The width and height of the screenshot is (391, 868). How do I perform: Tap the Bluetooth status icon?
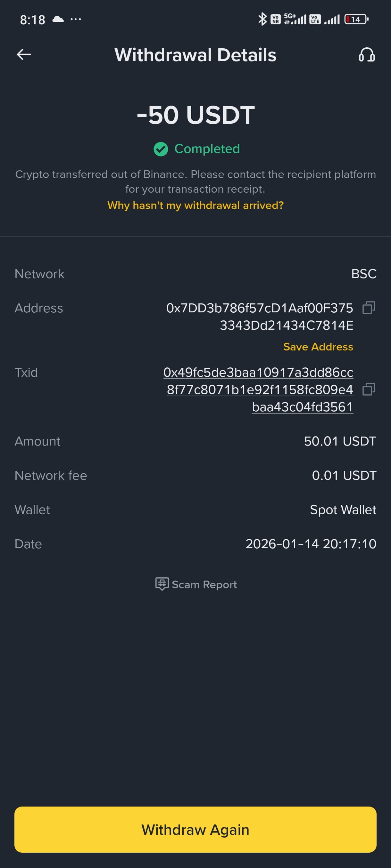pos(262,19)
